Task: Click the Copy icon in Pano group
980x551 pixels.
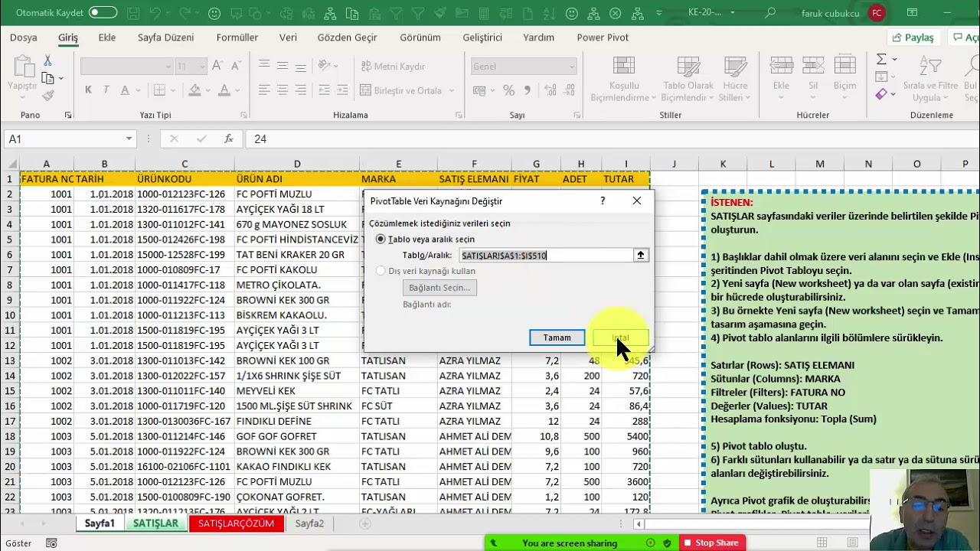Action: click(x=47, y=78)
